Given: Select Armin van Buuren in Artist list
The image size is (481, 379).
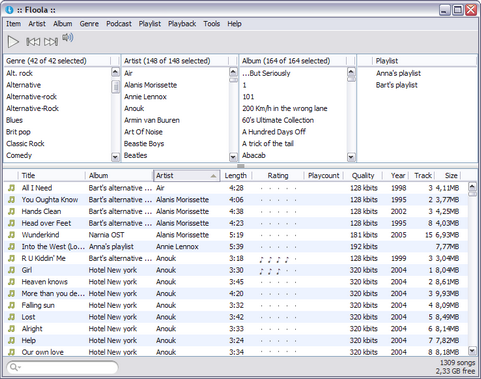Looking at the screenshot, I should click(x=152, y=120).
